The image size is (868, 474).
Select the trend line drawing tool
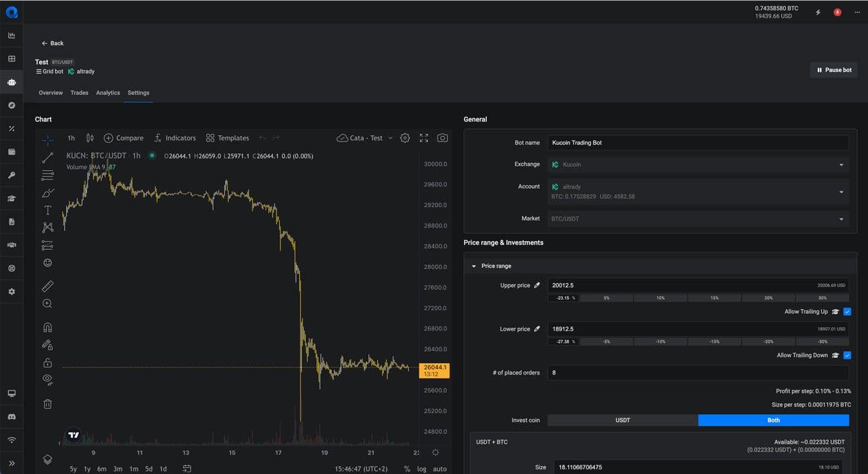(x=47, y=158)
